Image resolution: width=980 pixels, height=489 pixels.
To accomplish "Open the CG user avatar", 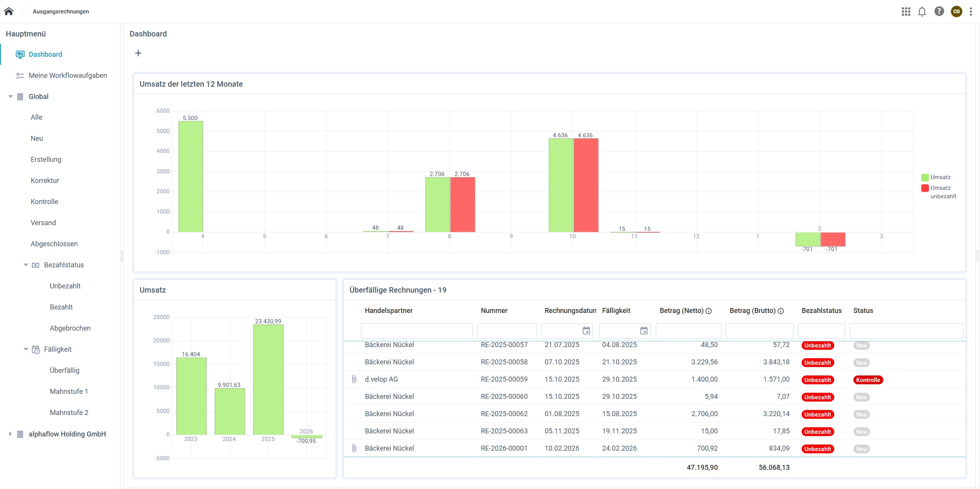I will (957, 12).
